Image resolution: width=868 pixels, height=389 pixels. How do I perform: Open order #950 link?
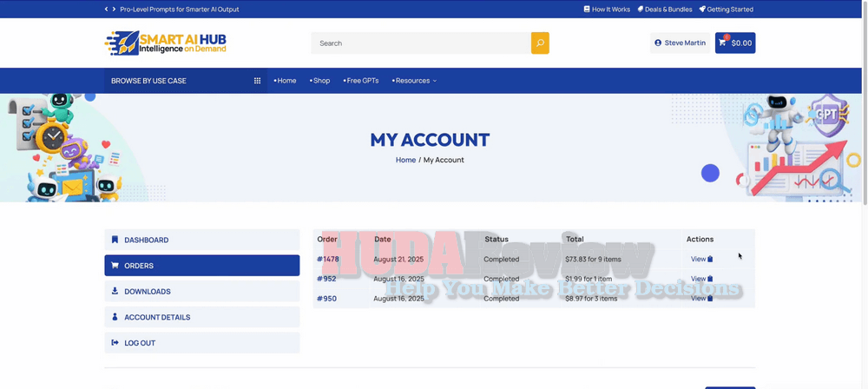pyautogui.click(x=326, y=299)
